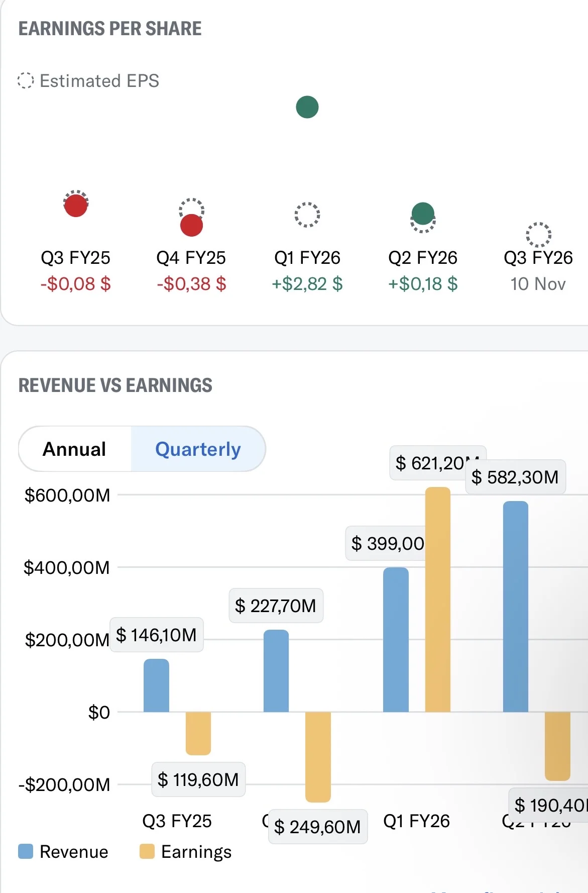Select the blue Q1 FY26 revenue bar

pyautogui.click(x=396, y=640)
